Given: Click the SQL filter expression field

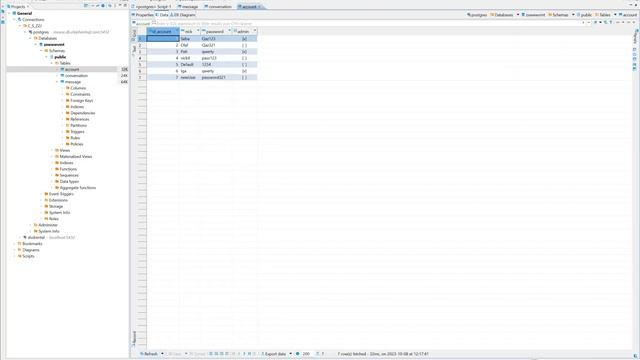Looking at the screenshot, I should (x=367, y=24).
